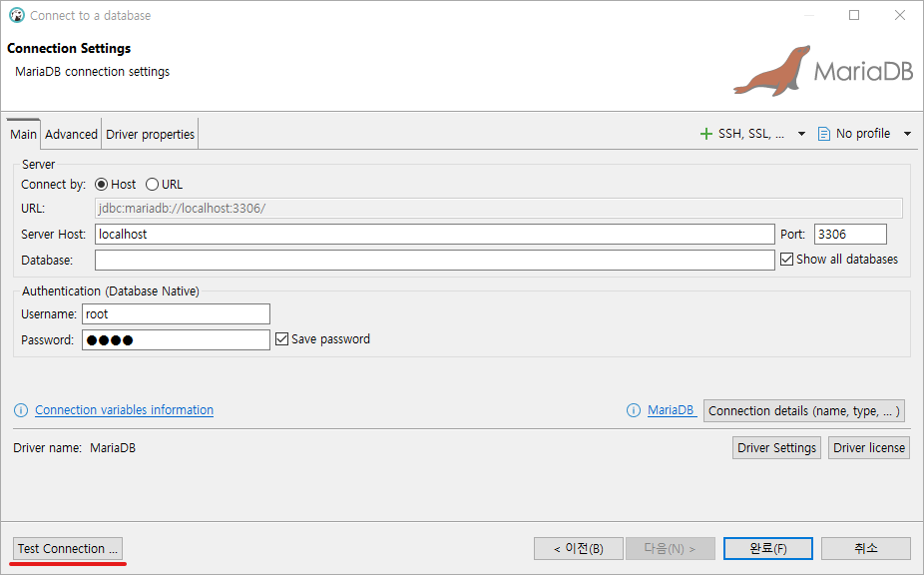Click the 이전(B) back button
Viewport: 924px width, 575px height.
(579, 548)
